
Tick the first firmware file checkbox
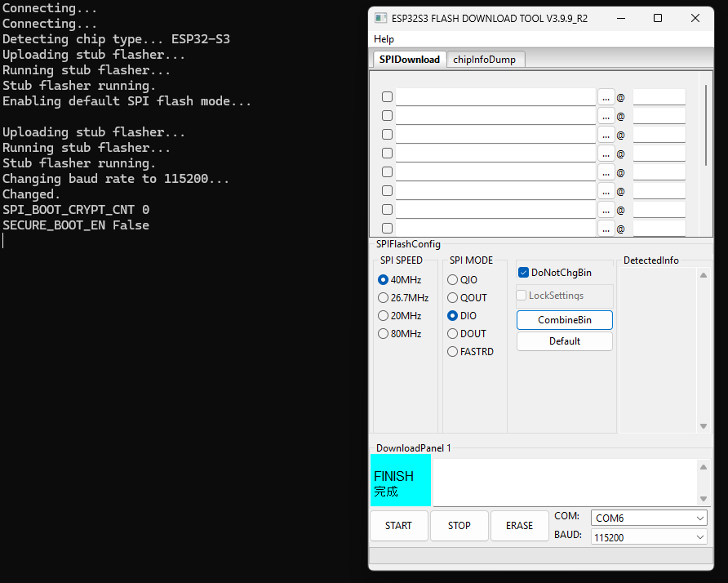387,97
